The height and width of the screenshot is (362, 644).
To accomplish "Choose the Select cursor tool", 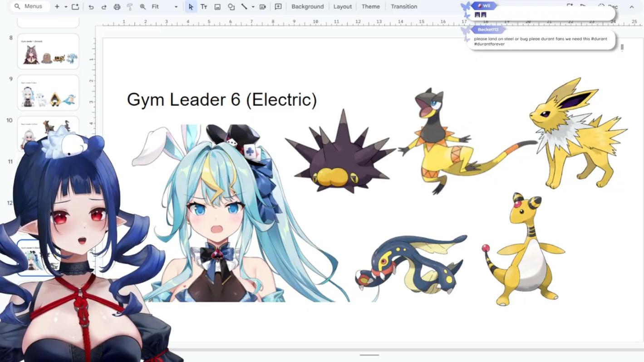I will pos(191,7).
